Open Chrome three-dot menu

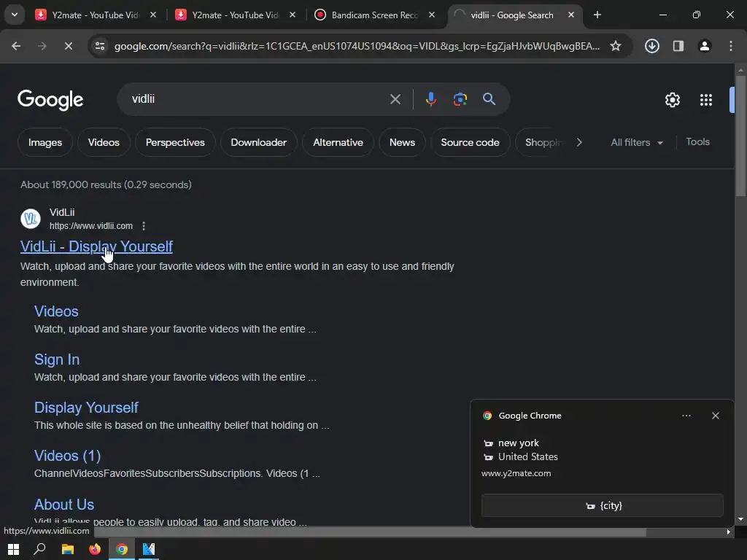(731, 46)
